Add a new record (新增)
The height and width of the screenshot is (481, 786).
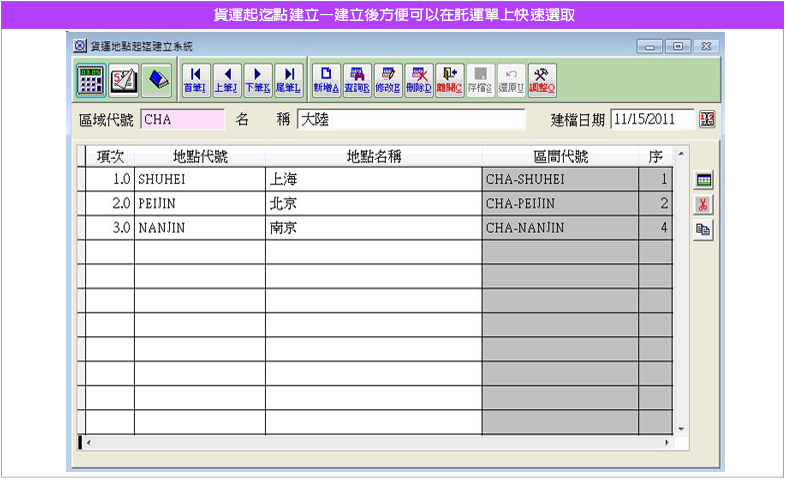326,79
